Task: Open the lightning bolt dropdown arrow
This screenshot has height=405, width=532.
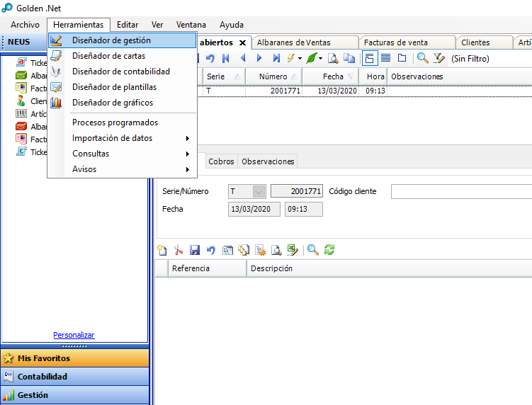Action: tap(300, 58)
